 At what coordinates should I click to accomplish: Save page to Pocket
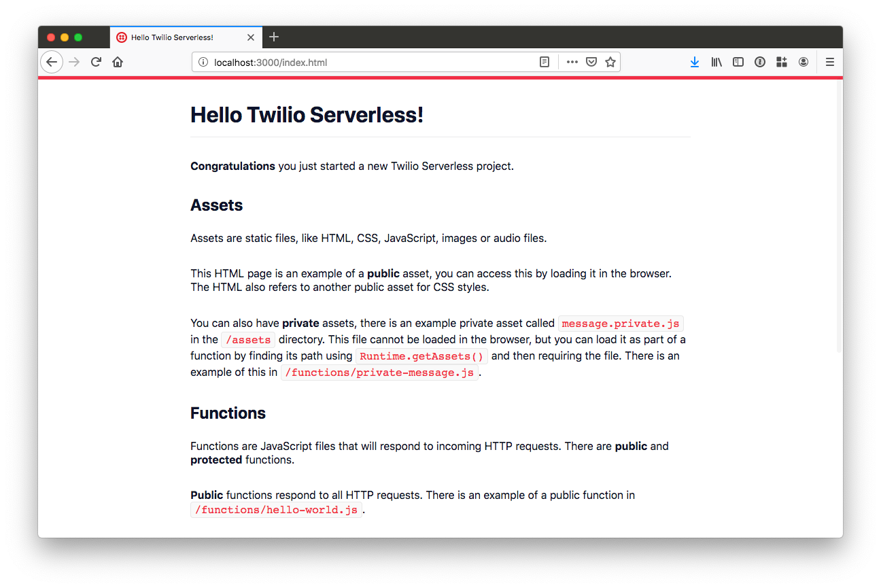pos(591,62)
